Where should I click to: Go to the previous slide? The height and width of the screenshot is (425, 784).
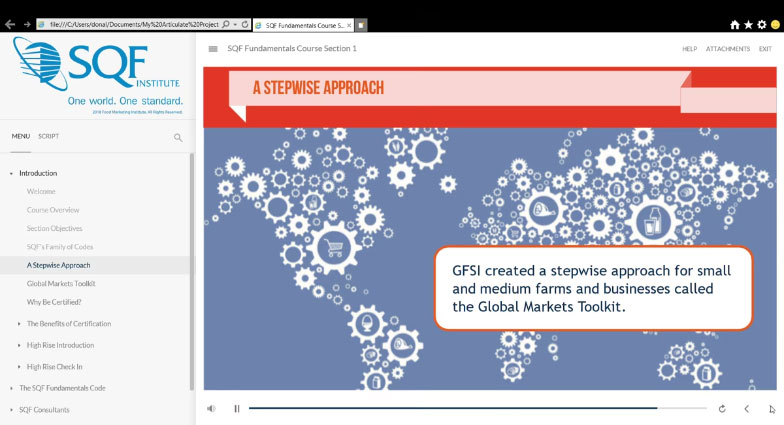(x=746, y=409)
